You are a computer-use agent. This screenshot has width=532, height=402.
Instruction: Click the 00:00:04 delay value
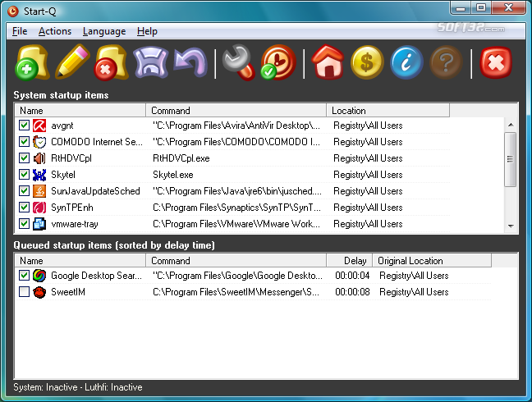(x=352, y=276)
